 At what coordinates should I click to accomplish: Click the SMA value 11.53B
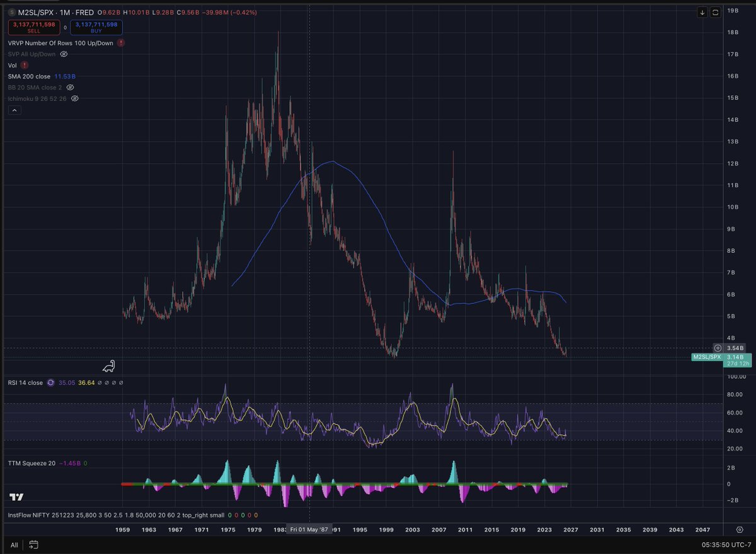click(x=65, y=76)
